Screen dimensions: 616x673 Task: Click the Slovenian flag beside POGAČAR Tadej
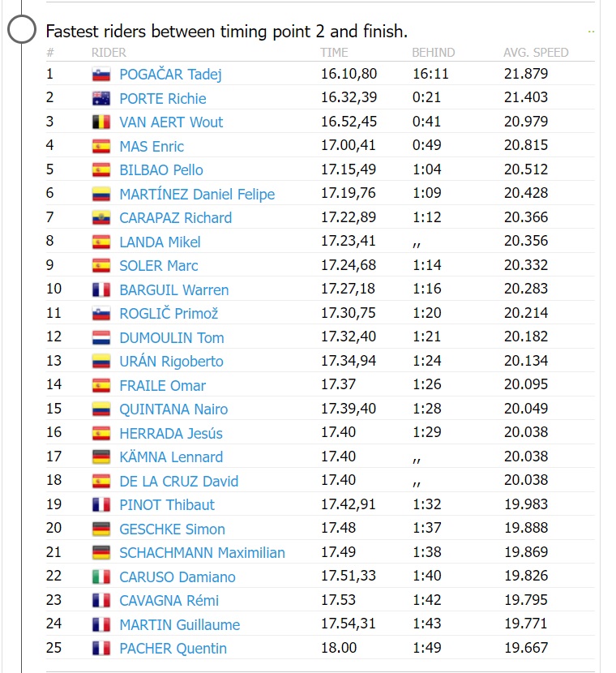[101, 75]
